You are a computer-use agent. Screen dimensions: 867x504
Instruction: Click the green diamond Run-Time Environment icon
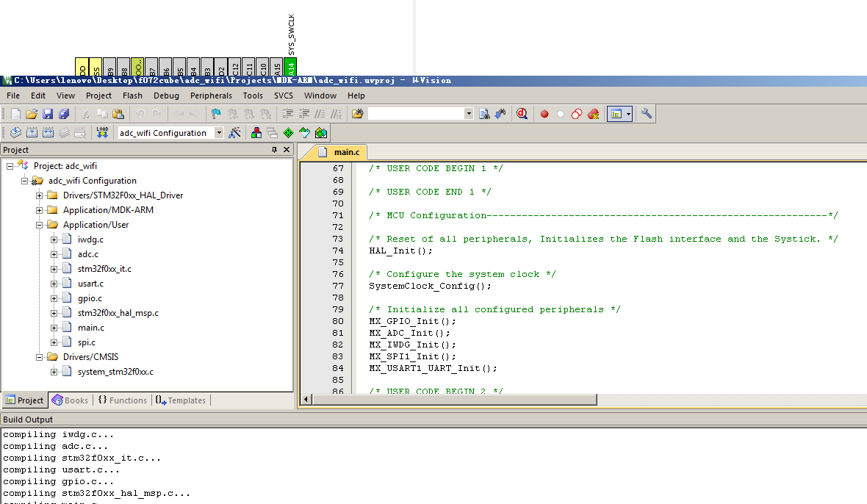click(288, 133)
